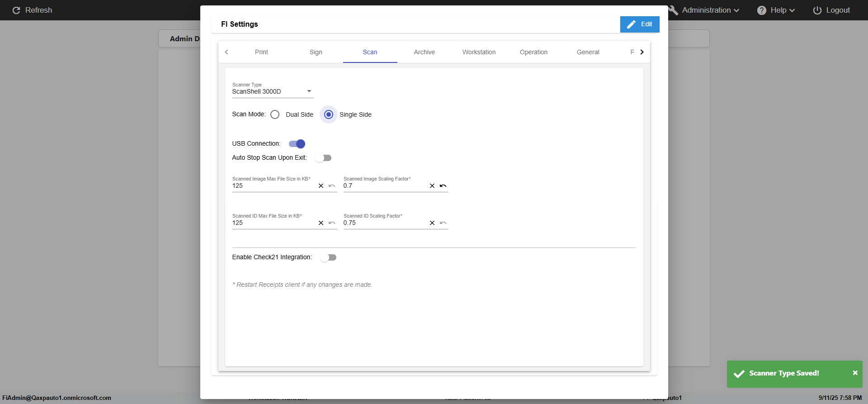Undo the Scanned Image Scaling Factor change
868x404 pixels.
[443, 186]
